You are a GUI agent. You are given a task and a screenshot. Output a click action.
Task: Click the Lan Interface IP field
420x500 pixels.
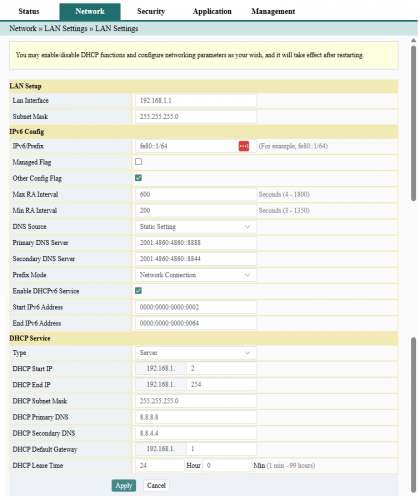point(196,100)
